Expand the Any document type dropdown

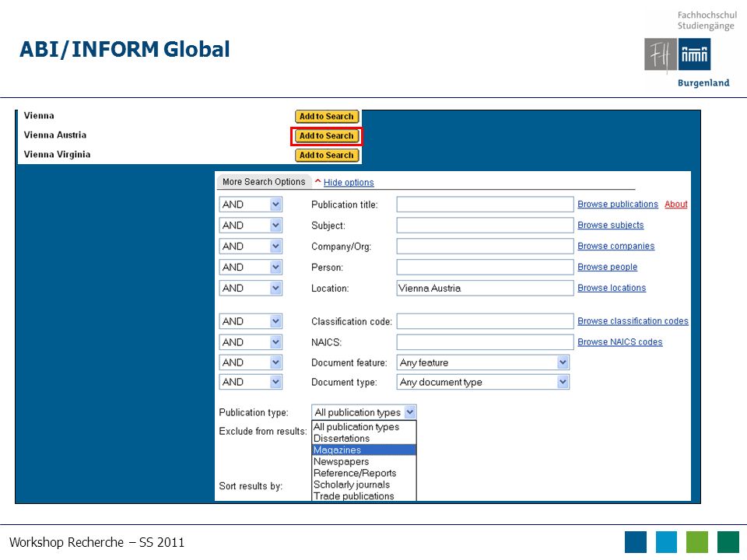pyautogui.click(x=483, y=383)
